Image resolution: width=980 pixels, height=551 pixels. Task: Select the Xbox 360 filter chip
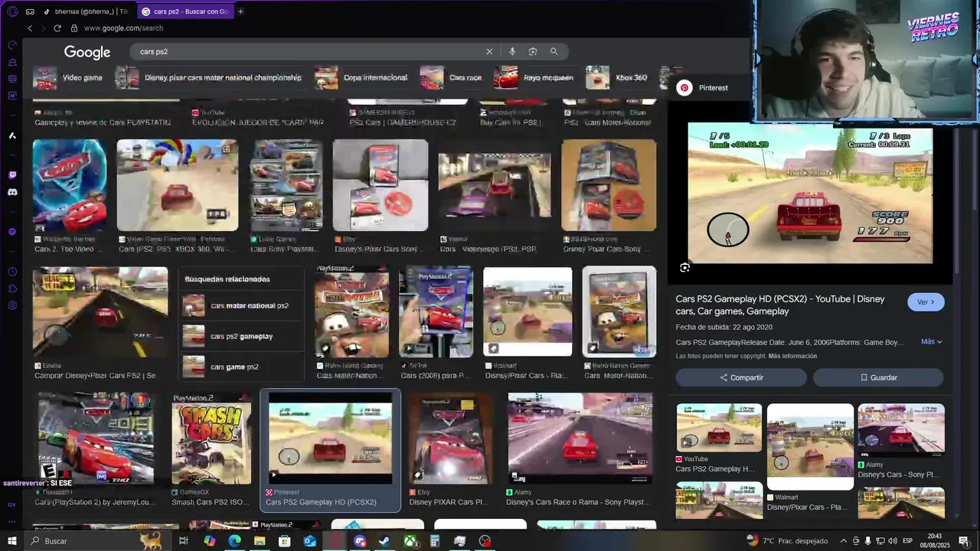point(617,77)
